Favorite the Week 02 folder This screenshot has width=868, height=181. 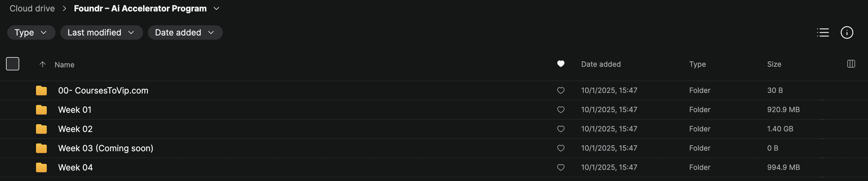click(560, 129)
